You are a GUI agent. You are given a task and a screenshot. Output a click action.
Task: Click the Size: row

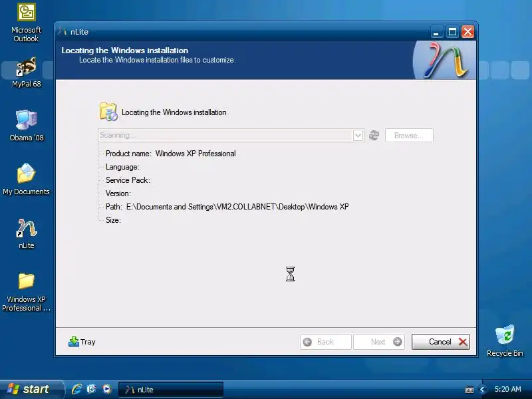[113, 220]
